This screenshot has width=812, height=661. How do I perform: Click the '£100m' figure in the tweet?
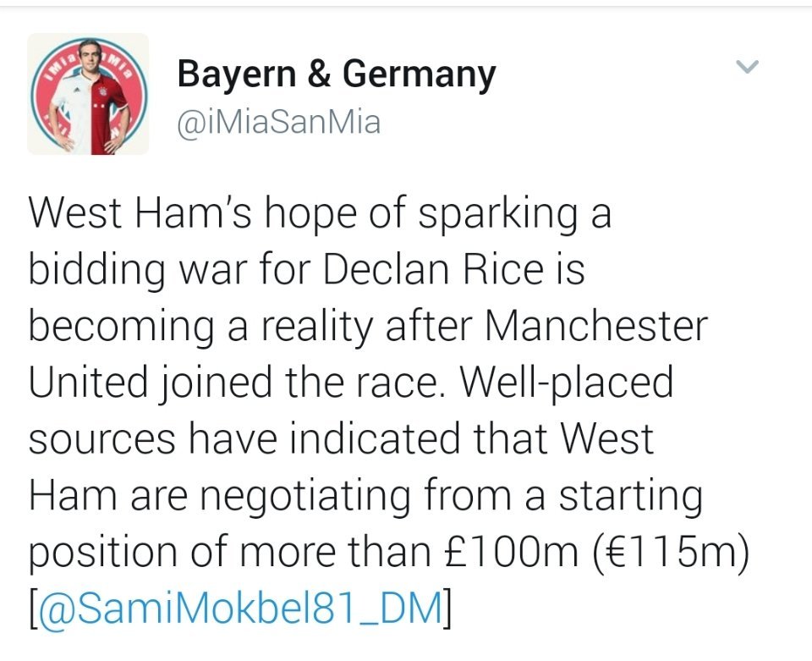point(511,551)
